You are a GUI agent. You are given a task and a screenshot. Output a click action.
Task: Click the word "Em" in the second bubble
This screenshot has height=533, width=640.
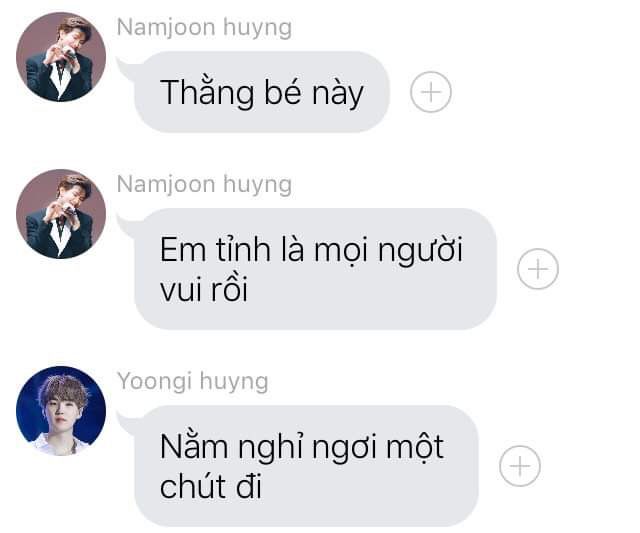[183, 249]
